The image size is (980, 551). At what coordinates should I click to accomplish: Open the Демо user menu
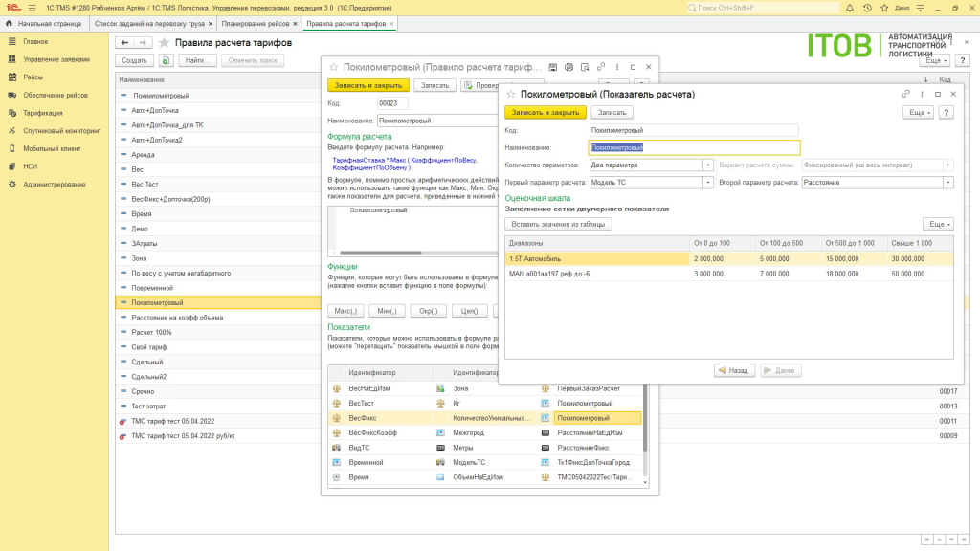point(902,8)
